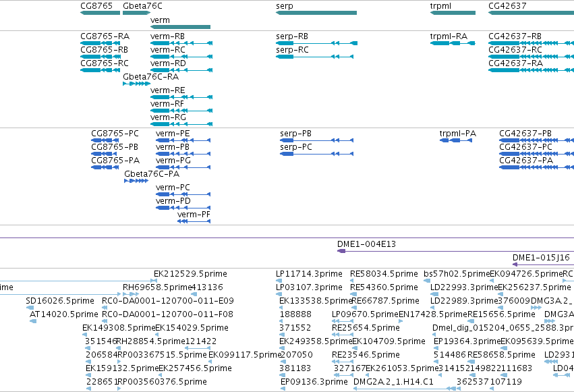Select the LD22993.3prime EST
This screenshot has height=392, width=574.
[434, 294]
